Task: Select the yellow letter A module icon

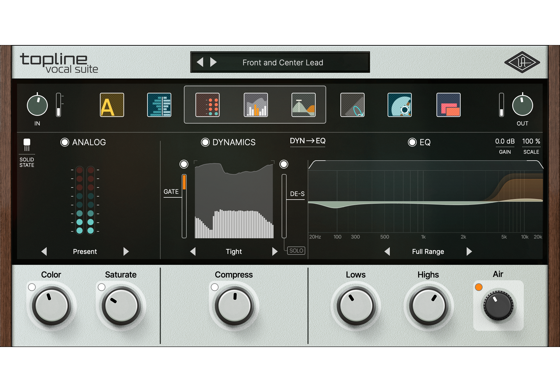Action: (112, 105)
